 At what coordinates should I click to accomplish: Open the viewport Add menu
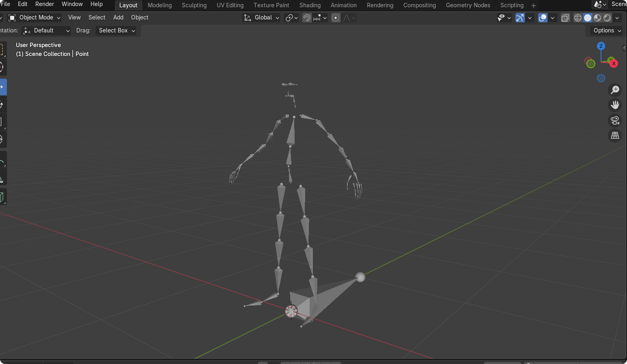[x=118, y=18]
